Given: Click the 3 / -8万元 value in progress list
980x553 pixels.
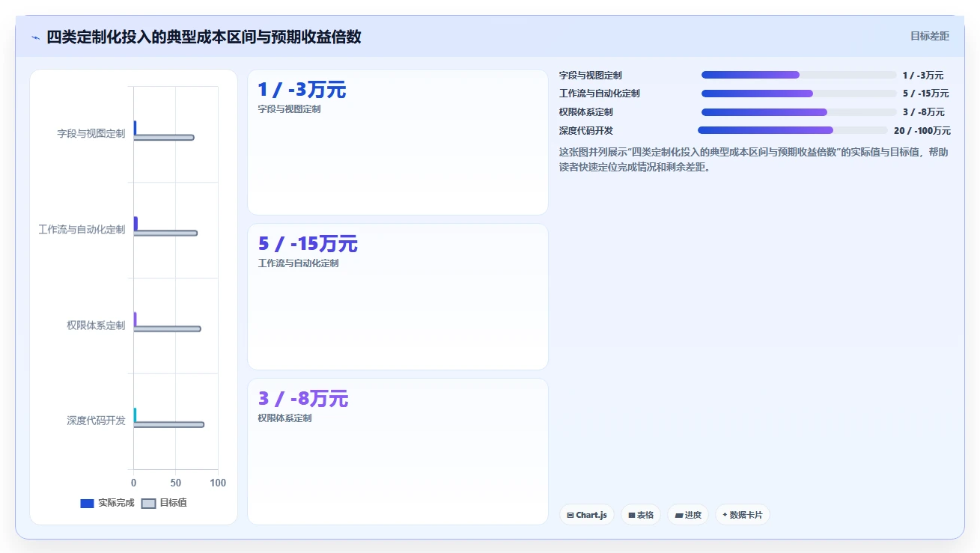Looking at the screenshot, I should 923,112.
